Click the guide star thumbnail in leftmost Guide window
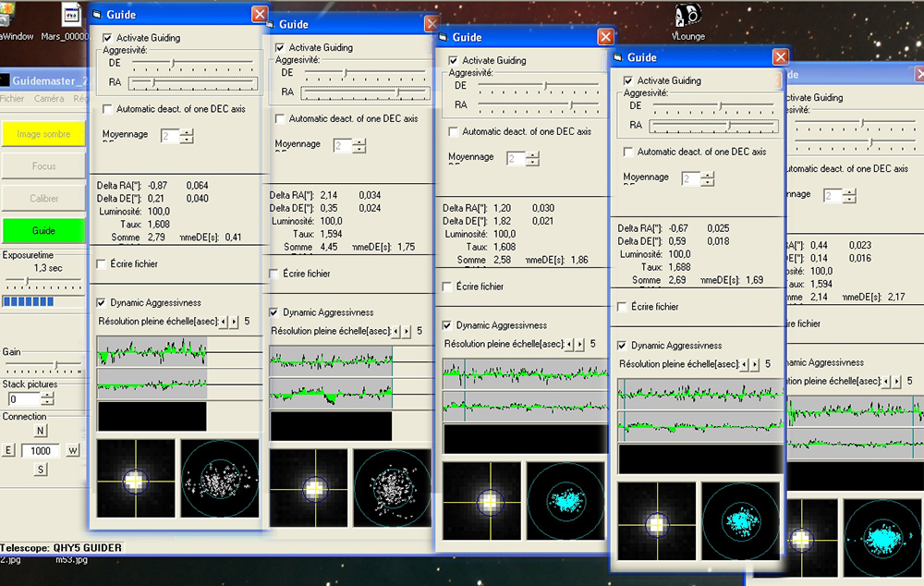 click(135, 479)
